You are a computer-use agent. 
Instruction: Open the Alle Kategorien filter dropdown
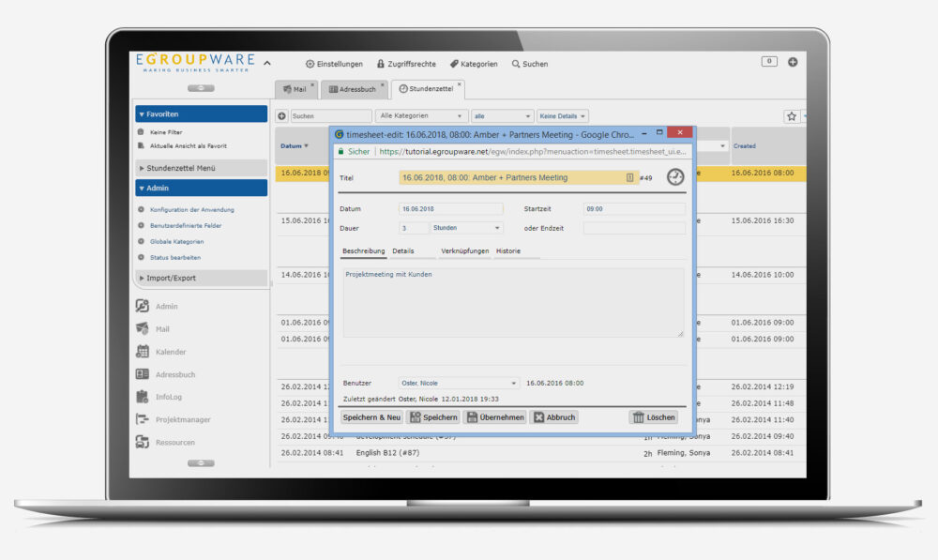click(x=420, y=116)
